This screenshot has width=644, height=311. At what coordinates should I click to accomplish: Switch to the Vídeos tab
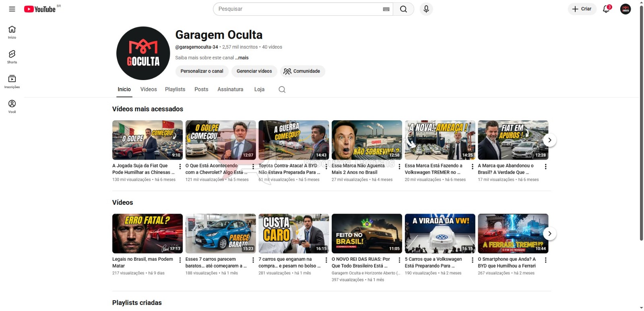click(149, 89)
